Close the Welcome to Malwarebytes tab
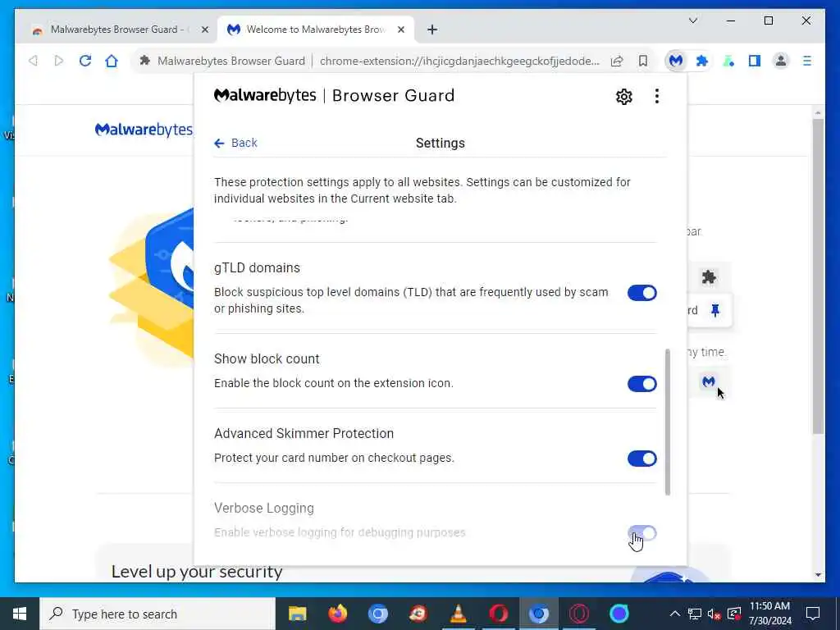The width and height of the screenshot is (840, 630). pos(400,30)
